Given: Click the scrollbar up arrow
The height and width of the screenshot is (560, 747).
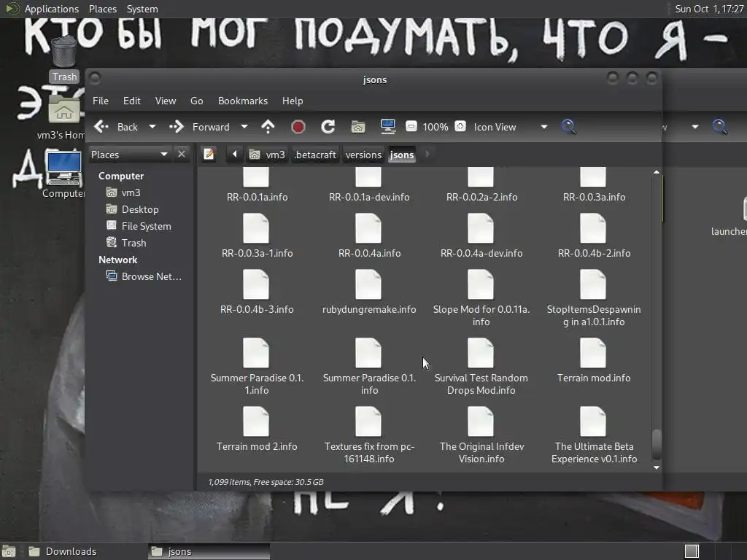Looking at the screenshot, I should pyautogui.click(x=657, y=172).
